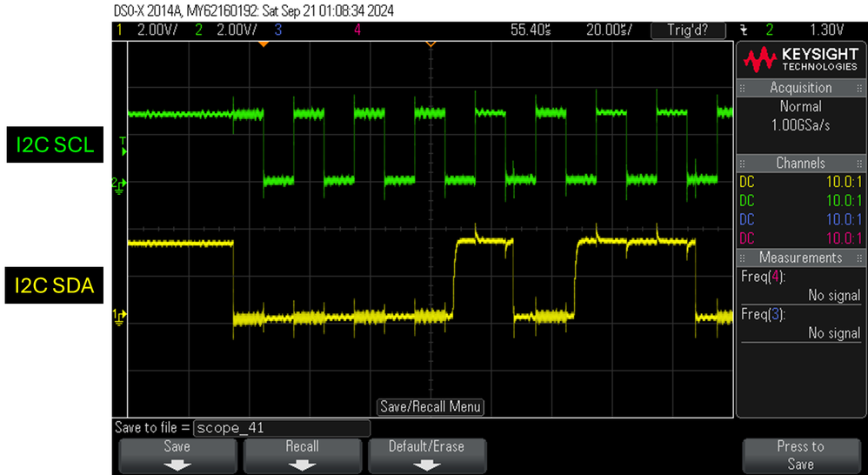Open the Channels panel header
This screenshot has width=868, height=475.
click(x=800, y=163)
